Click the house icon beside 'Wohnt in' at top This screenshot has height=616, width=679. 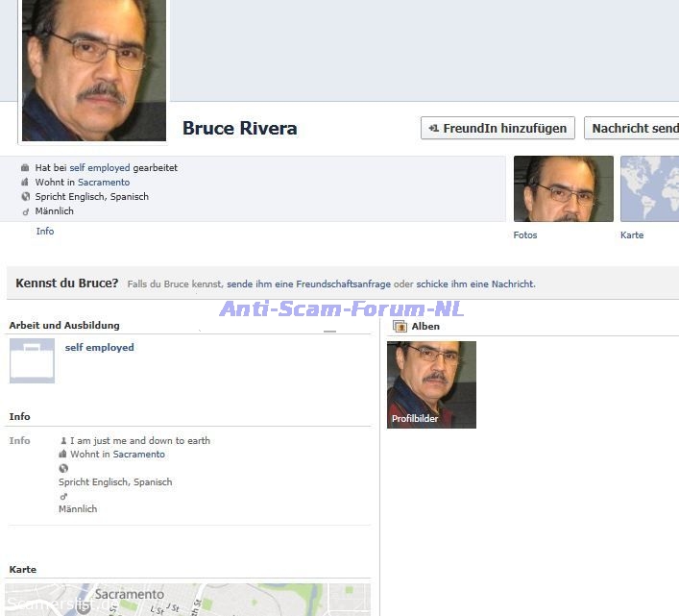25,183
